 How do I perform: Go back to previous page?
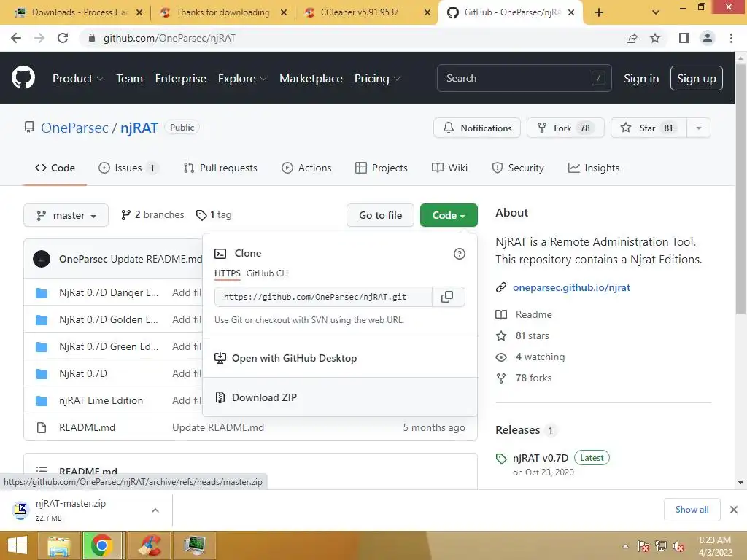16,38
